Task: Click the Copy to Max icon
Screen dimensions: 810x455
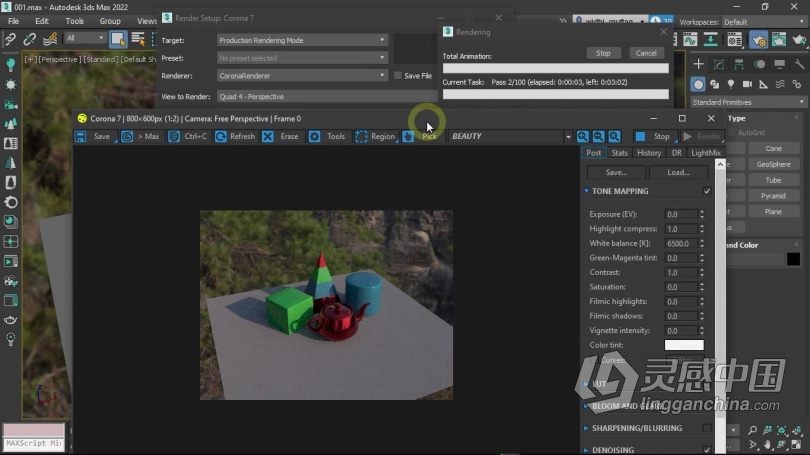Action: click(127, 136)
